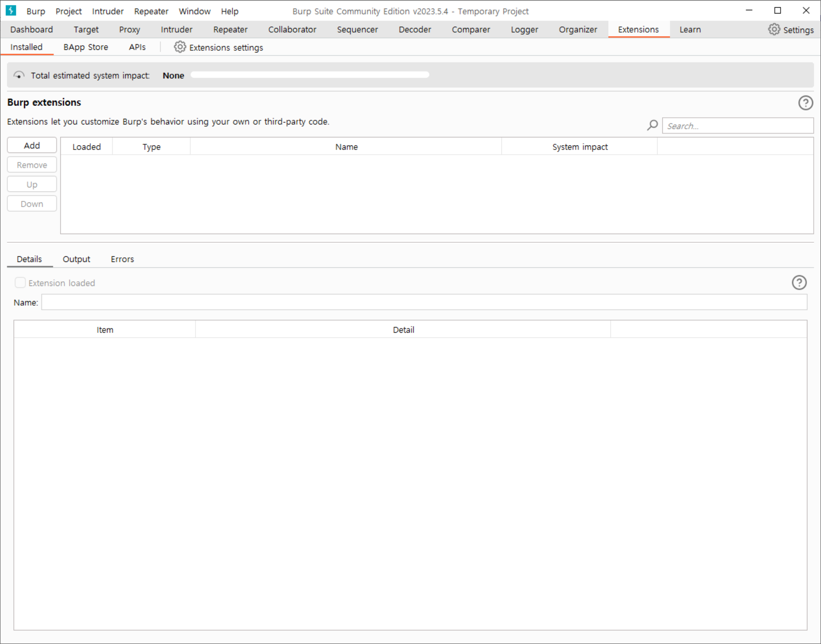Click the Down button
This screenshot has height=644, width=821.
point(32,204)
